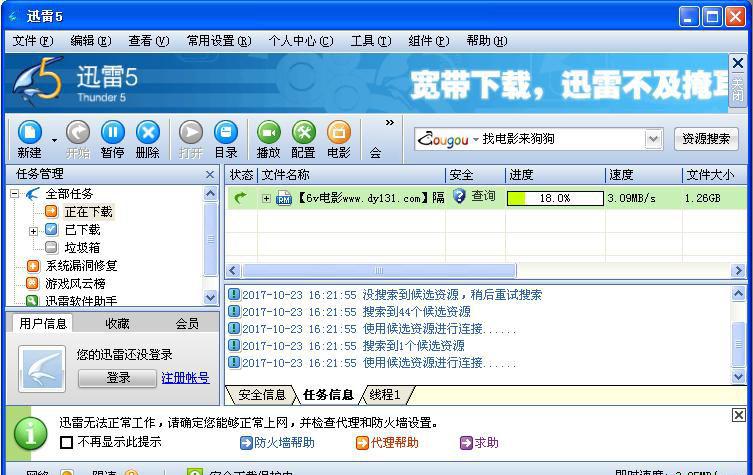The height and width of the screenshot is (475, 753).
Task: Switch to the 任务信息 tab
Action: 328,395
